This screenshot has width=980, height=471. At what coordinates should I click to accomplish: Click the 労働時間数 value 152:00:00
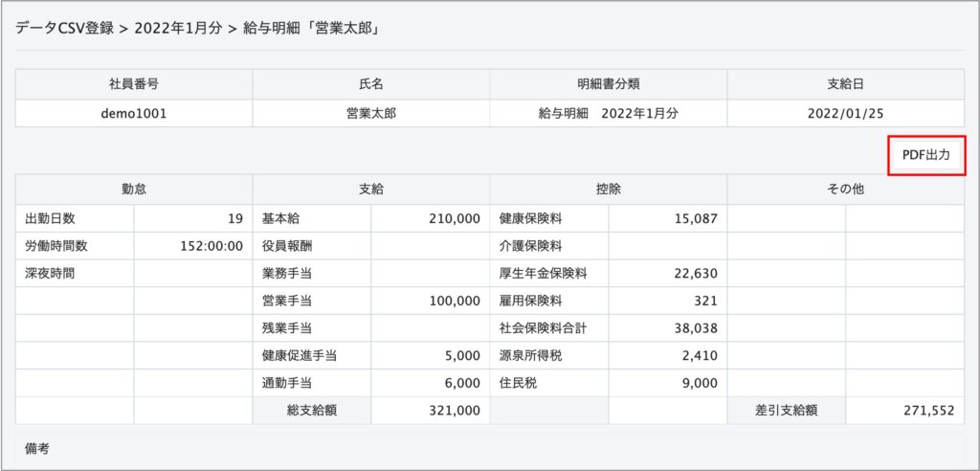pyautogui.click(x=211, y=246)
